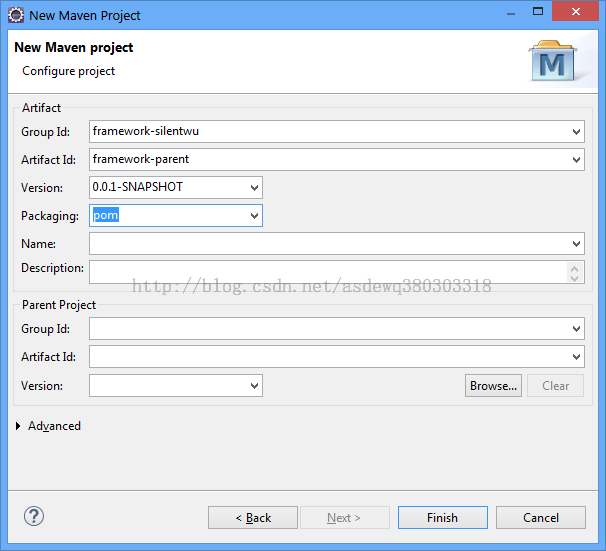Click the Browse... button
Viewport: 606px width, 551px height.
point(493,386)
